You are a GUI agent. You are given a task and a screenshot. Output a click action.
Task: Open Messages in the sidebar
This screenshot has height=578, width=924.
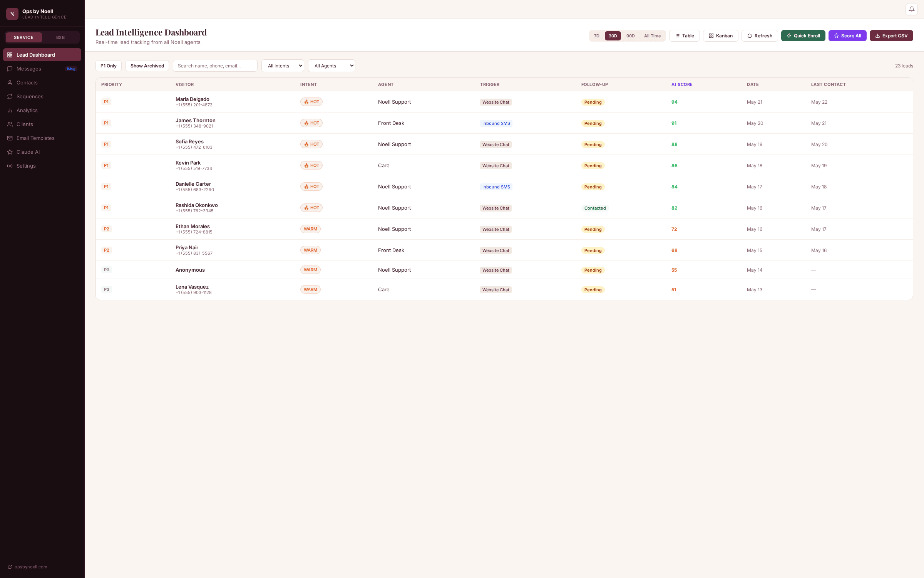42,69
